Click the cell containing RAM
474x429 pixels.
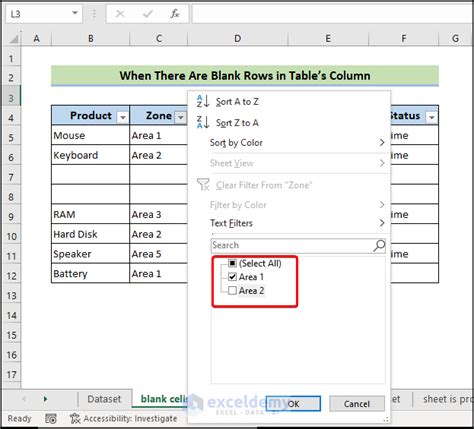(90, 214)
